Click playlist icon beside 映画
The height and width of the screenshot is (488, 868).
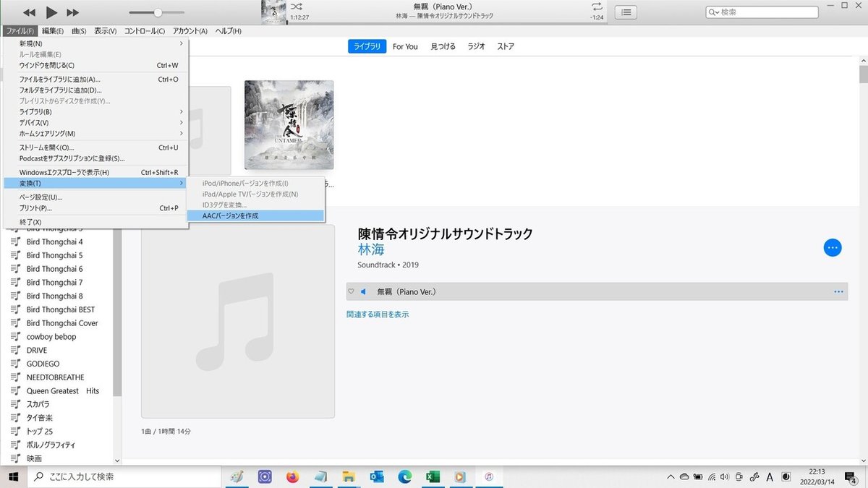[x=15, y=458]
